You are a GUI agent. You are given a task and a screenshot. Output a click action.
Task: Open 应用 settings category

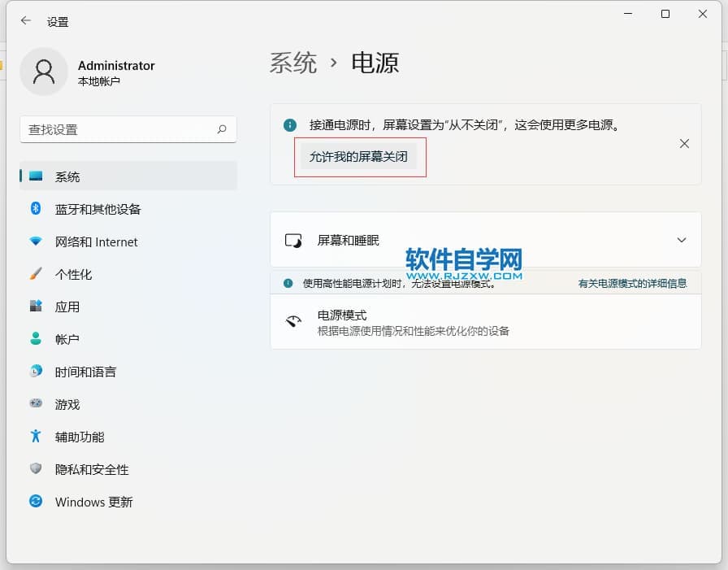[67, 307]
